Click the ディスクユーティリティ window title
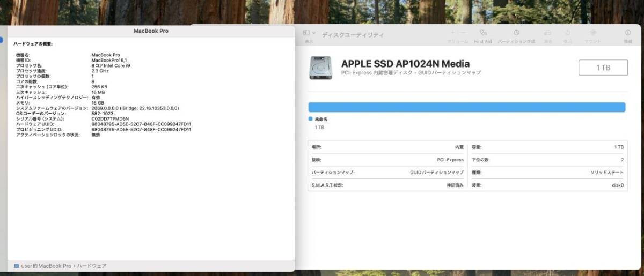 coord(353,35)
